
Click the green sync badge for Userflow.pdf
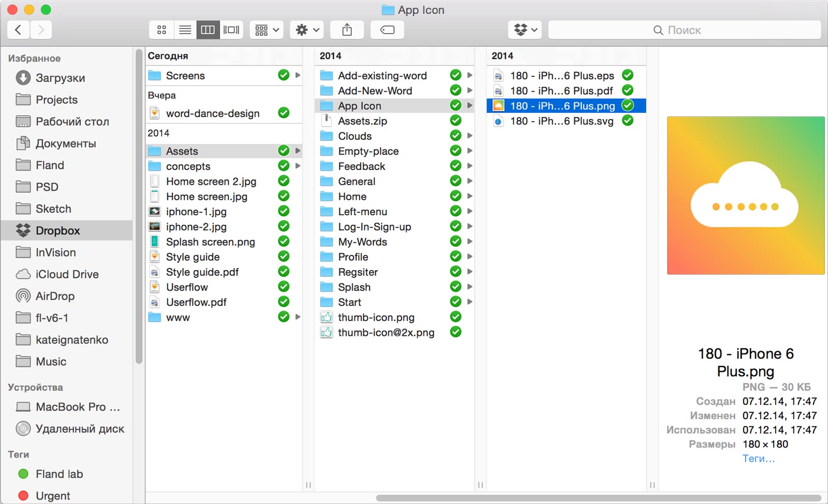pyautogui.click(x=284, y=302)
